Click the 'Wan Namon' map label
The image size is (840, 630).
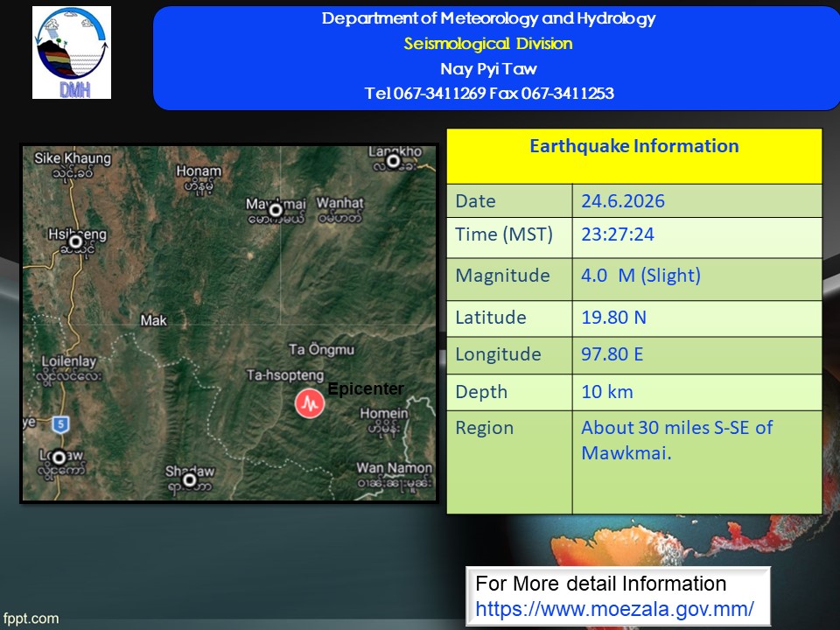coord(395,467)
